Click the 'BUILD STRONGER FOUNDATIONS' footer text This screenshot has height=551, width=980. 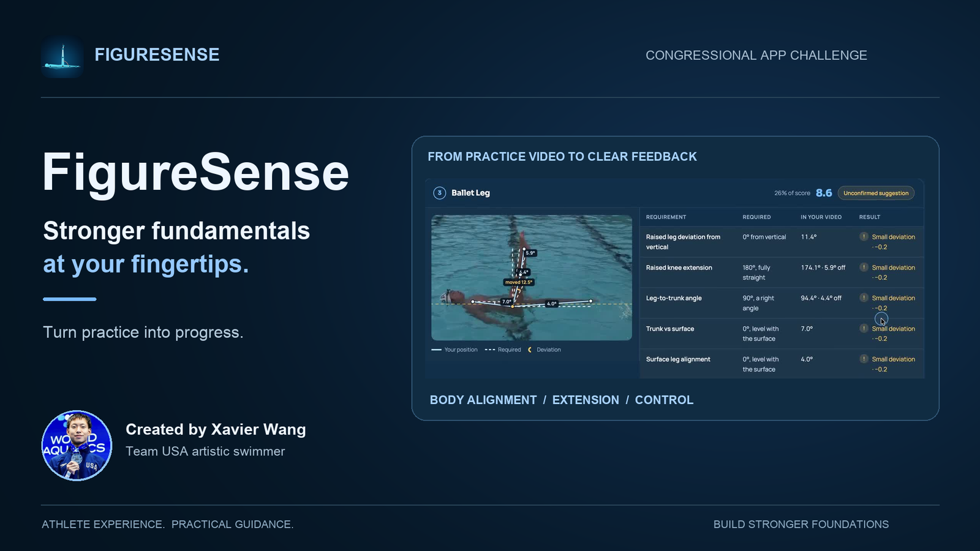[x=801, y=524]
